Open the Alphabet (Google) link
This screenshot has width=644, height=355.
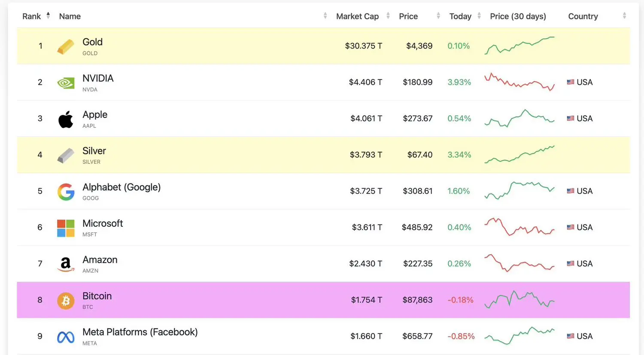pos(122,187)
